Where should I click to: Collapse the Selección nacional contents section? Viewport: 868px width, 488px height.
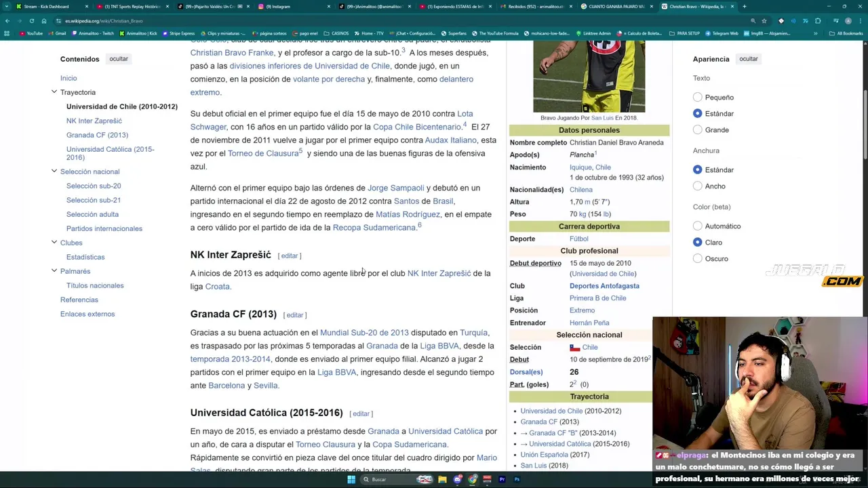[x=54, y=171]
